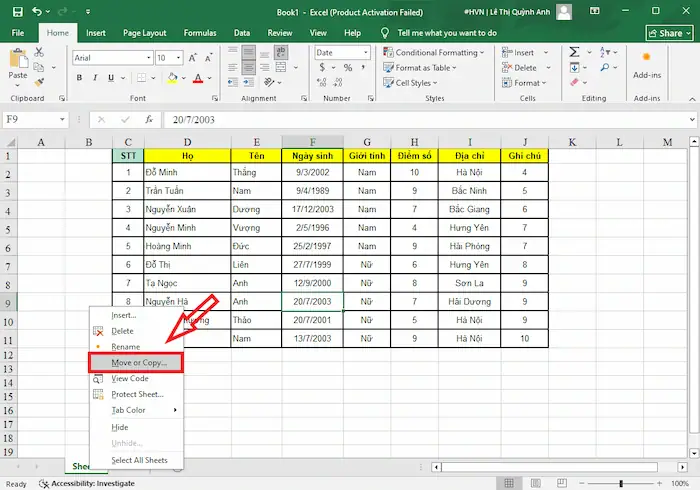Click Accessibility: Investigate in status bar
This screenshot has width=700, height=490.
(x=86, y=483)
